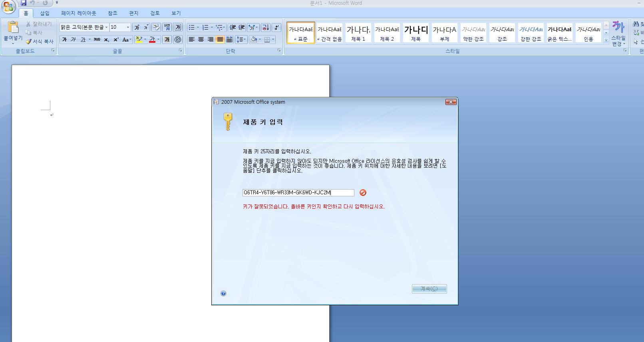Open the 참조 (References) tab

point(113,13)
